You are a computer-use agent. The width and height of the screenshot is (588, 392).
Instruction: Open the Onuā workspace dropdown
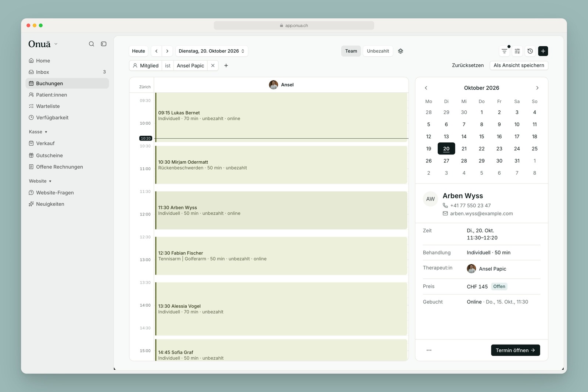[43, 44]
